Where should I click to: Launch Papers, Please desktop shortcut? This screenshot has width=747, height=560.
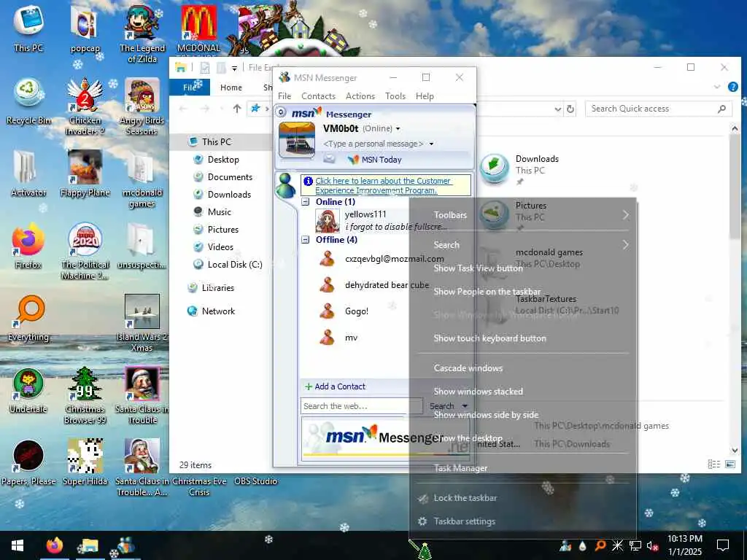[28, 462]
